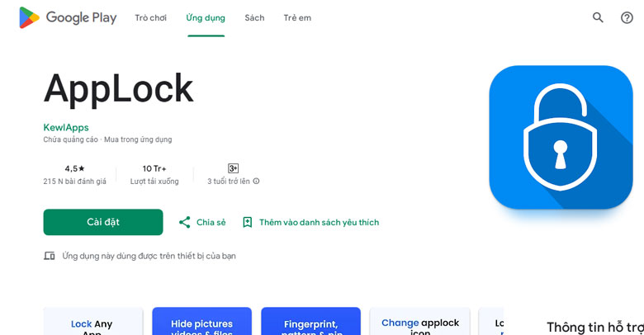644x335 pixels.
Task: Click the Thông tin hỗ trợ heading
Action: coord(595,328)
